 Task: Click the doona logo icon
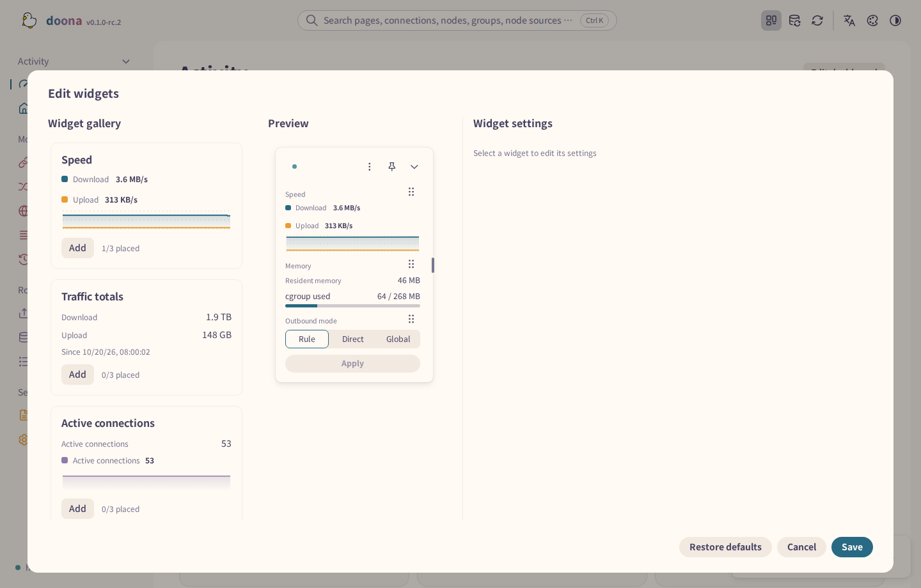pyautogui.click(x=29, y=20)
